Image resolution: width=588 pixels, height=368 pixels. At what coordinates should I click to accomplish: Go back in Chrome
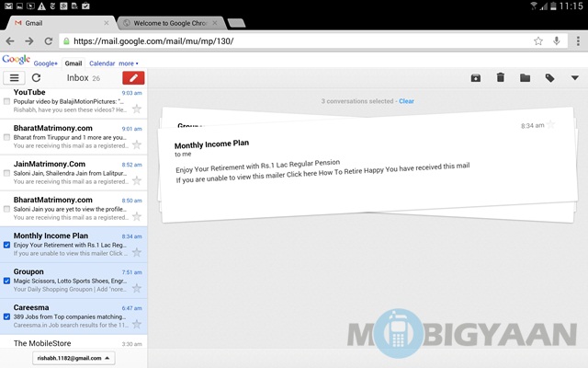tap(10, 40)
